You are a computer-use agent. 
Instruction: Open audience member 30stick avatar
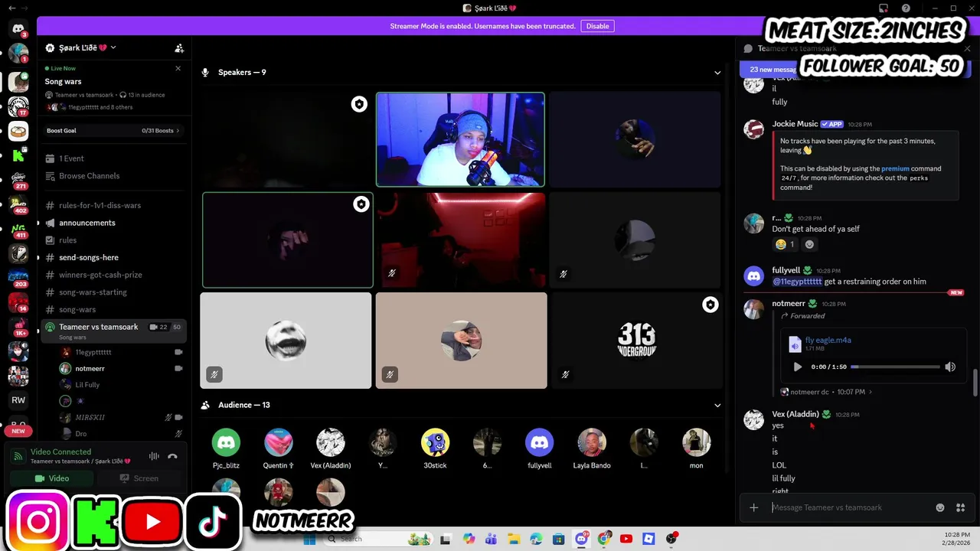[435, 442]
